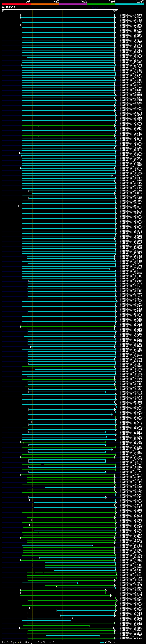Select hit label UniRef100_B6RB81
This screenshot has height=644, width=146.
131,156
